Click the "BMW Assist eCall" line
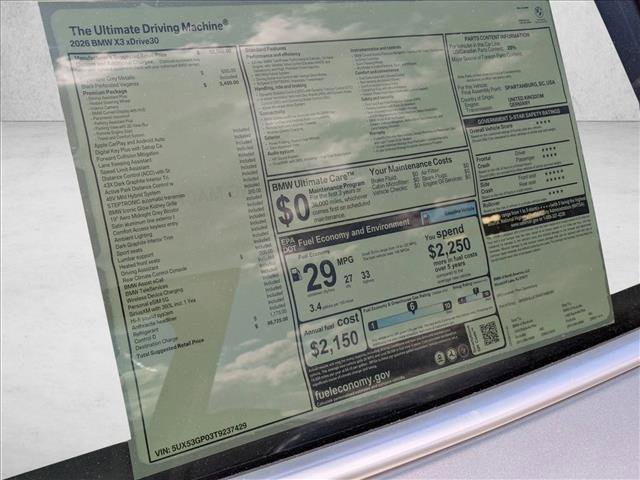 click(x=144, y=283)
